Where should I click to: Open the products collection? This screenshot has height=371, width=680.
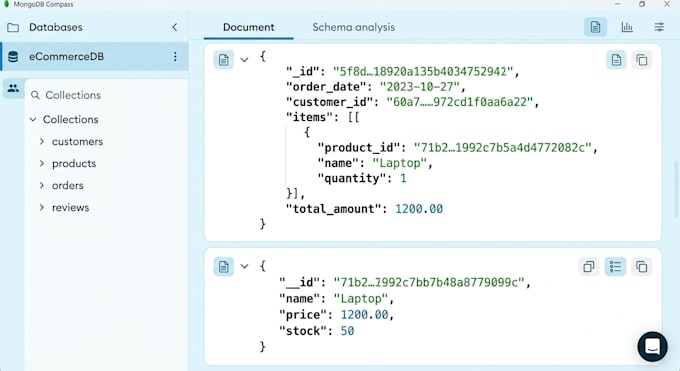(74, 164)
